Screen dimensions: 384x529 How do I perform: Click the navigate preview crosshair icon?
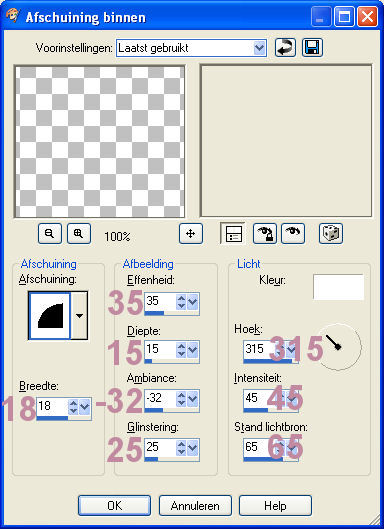point(191,233)
